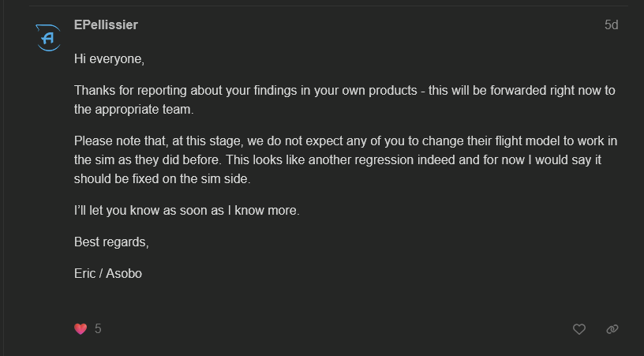The height and width of the screenshot is (356, 644).
Task: Click the 'Thanks for reporting' paragraph's first line
Action: click(x=345, y=90)
